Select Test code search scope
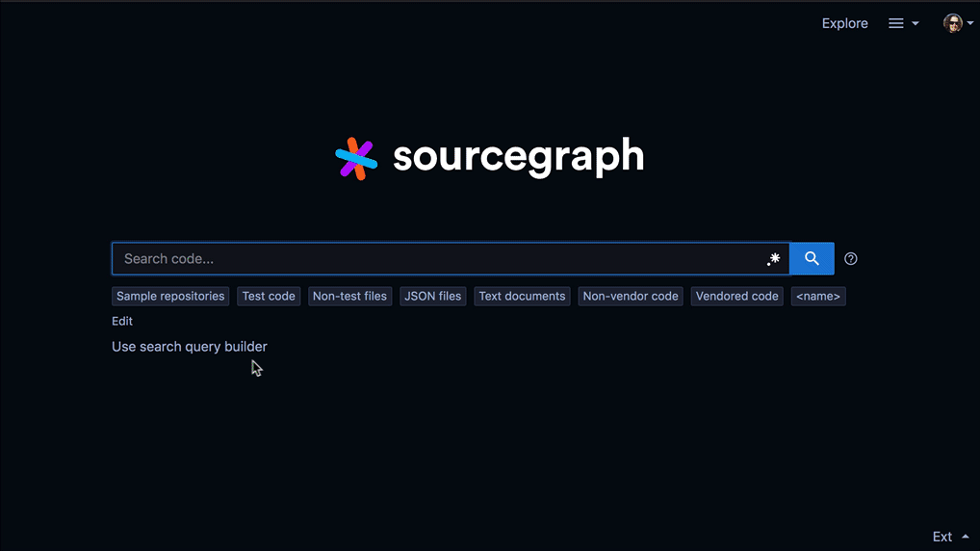Viewport: 980px width, 551px height. 269,297
